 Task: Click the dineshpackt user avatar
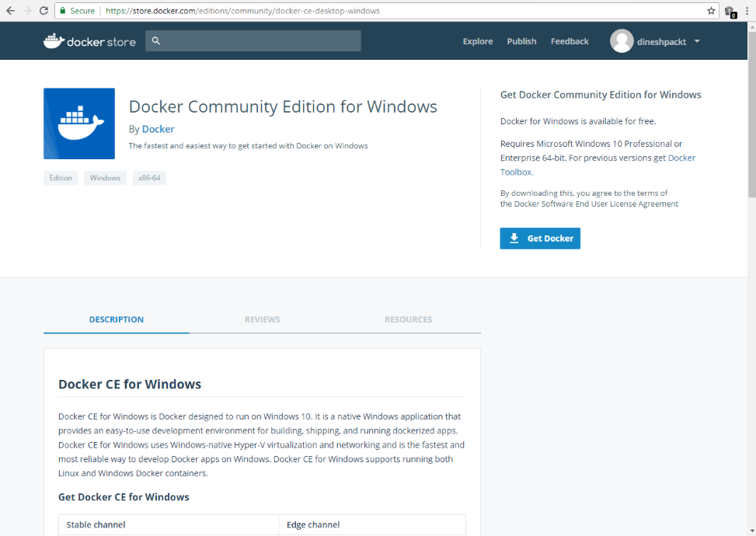click(x=622, y=41)
